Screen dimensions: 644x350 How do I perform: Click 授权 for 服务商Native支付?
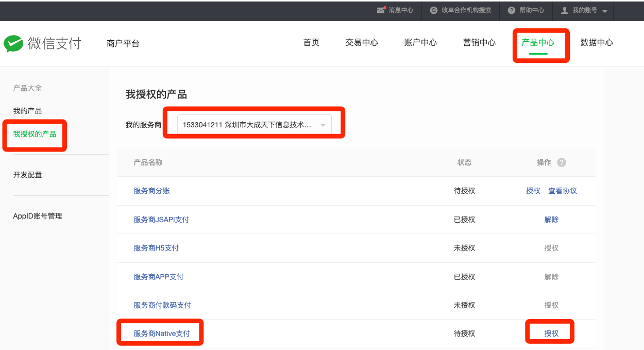click(551, 334)
